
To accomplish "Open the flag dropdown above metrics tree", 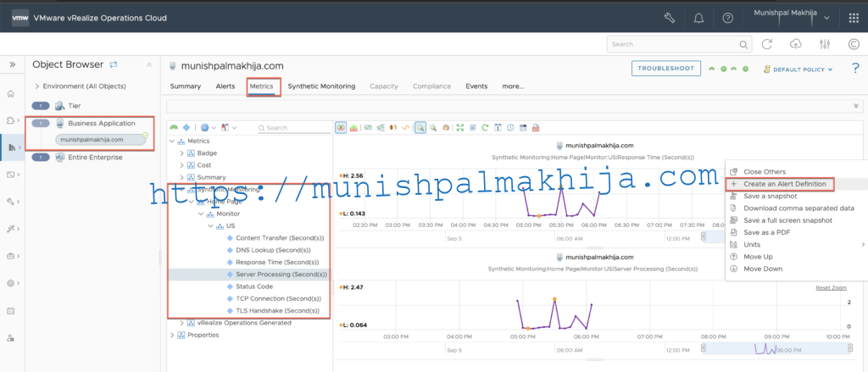I will tap(229, 127).
